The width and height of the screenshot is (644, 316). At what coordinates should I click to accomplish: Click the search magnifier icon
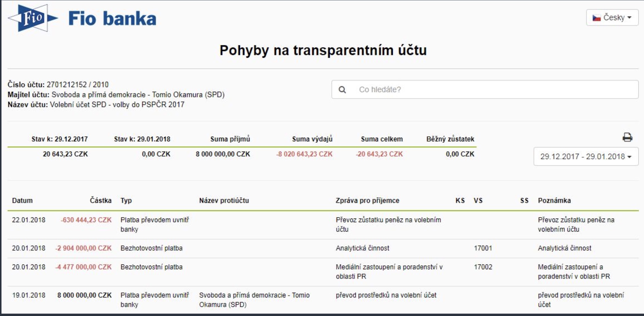342,89
